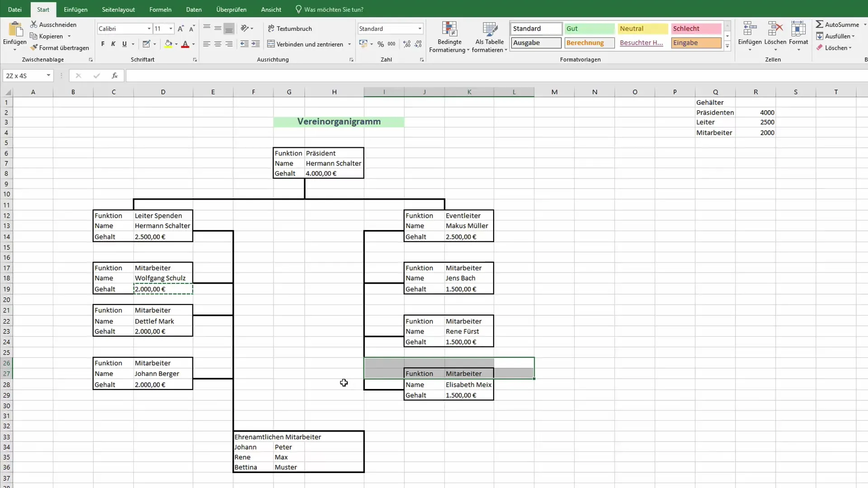The height and width of the screenshot is (488, 868).
Task: Open Bedingte Formatierung menu
Action: pyautogui.click(x=449, y=37)
